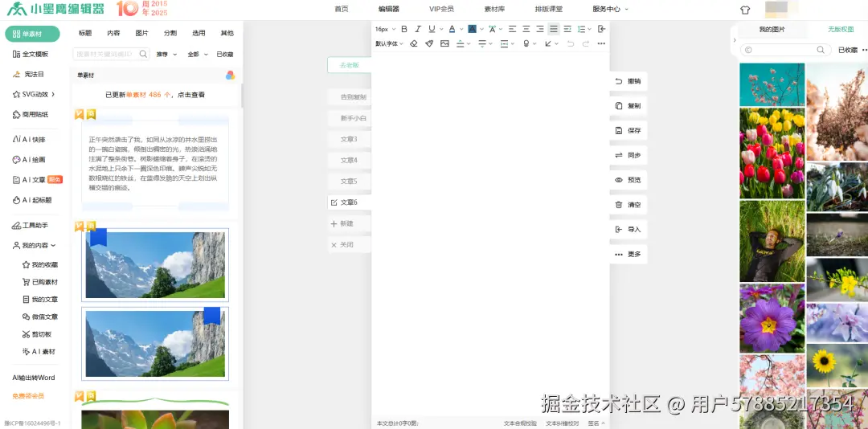Switch to the 无版权图 tab

pos(841,30)
